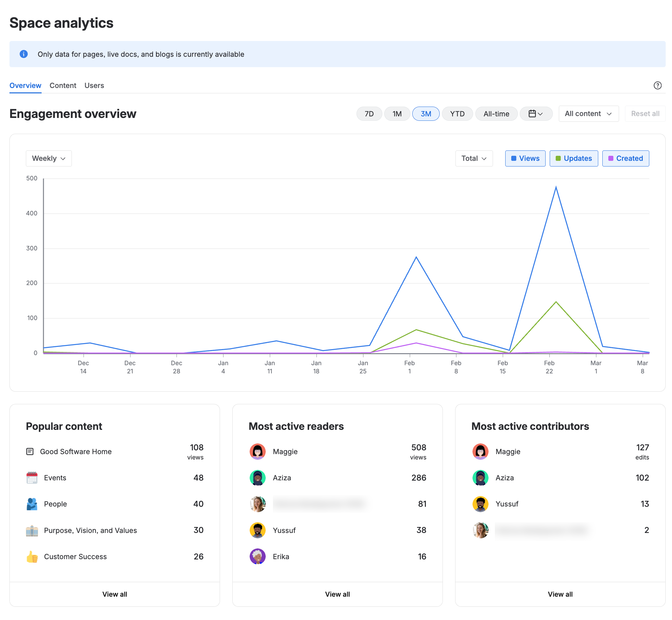
Task: Click the Events calendar emoji icon
Action: 32,477
